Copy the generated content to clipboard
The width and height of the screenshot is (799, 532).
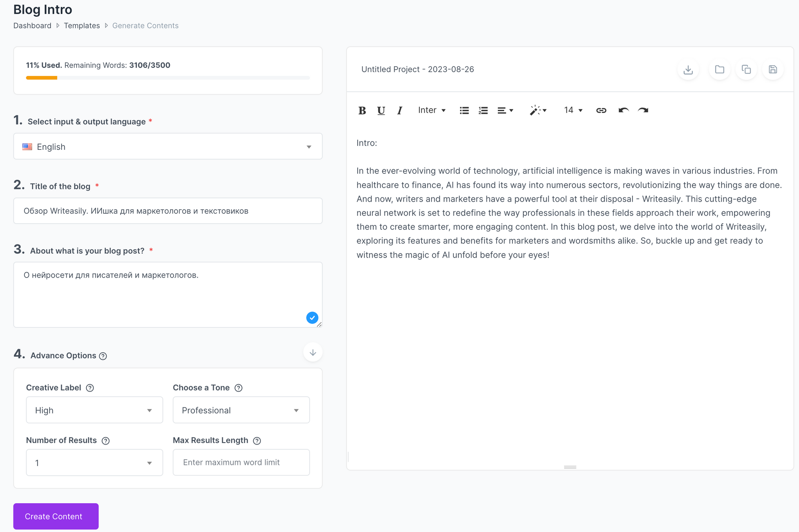click(x=746, y=69)
